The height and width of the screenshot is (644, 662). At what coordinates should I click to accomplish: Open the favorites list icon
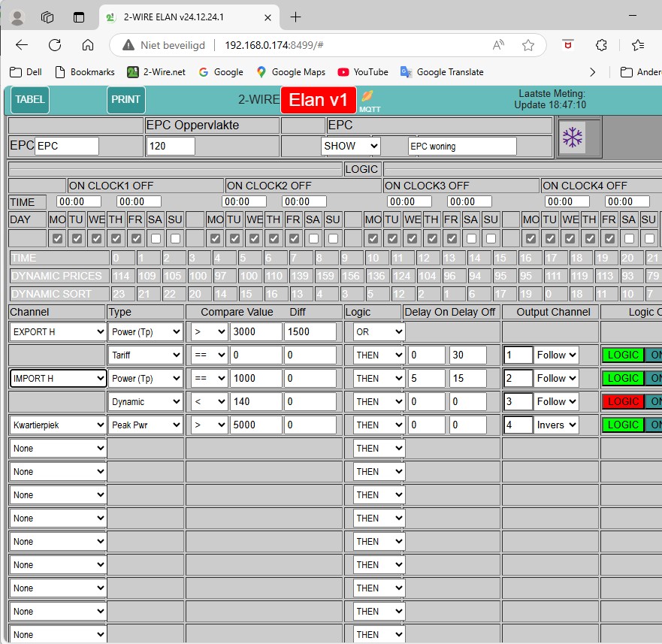637,45
